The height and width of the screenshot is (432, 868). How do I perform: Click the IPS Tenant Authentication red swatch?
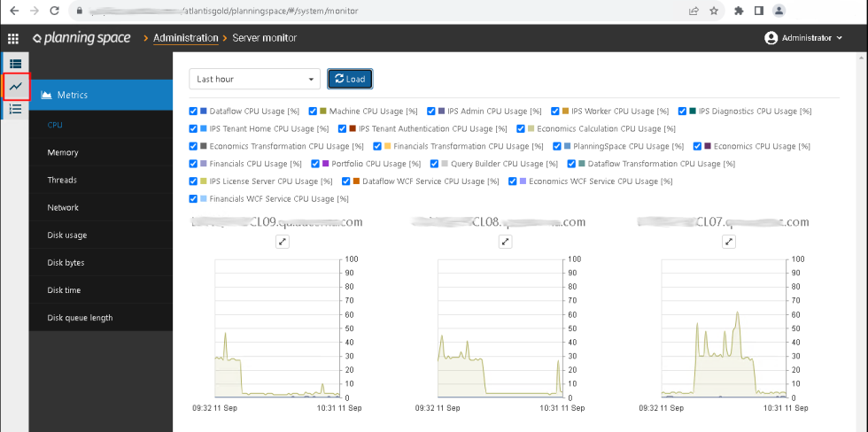(353, 129)
